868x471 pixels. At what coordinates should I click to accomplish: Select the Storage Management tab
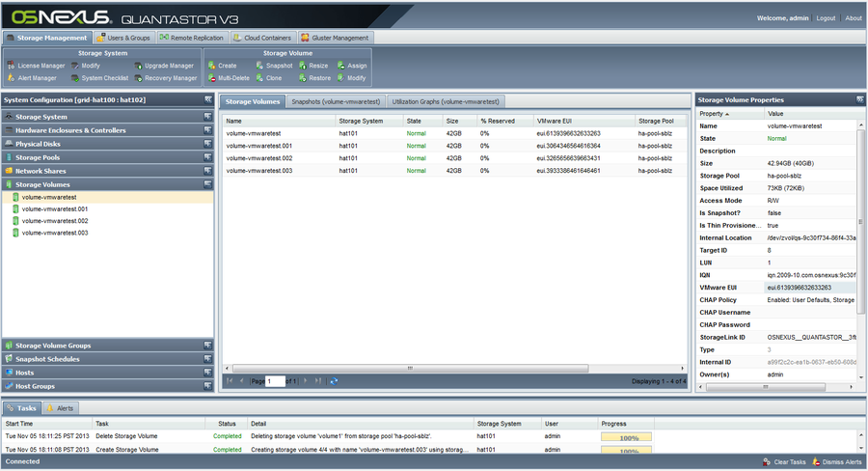[47, 38]
